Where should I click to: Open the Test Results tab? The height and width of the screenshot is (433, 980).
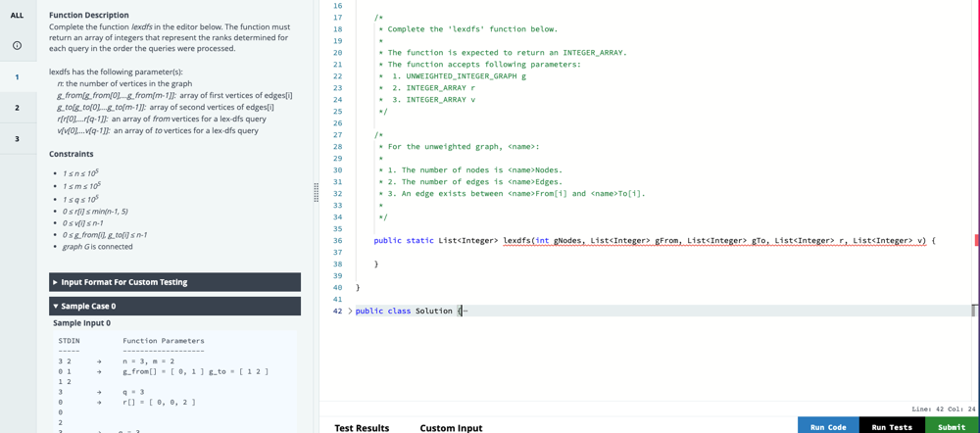362,428
